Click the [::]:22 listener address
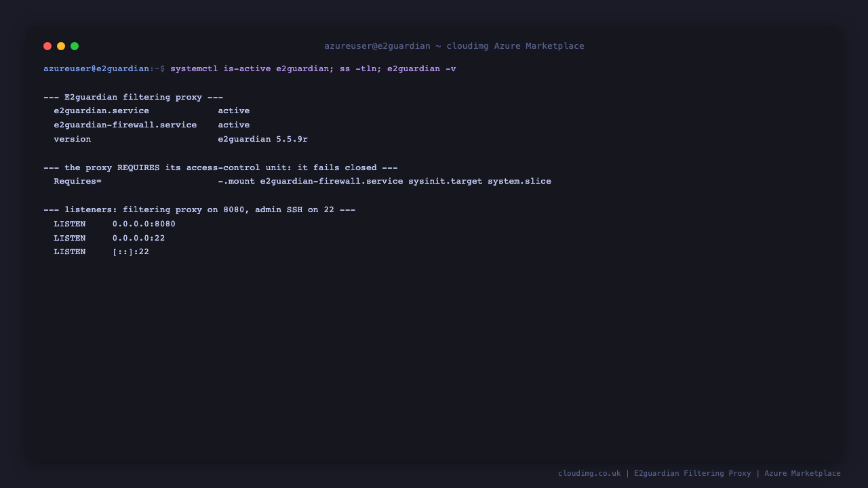 click(x=131, y=251)
